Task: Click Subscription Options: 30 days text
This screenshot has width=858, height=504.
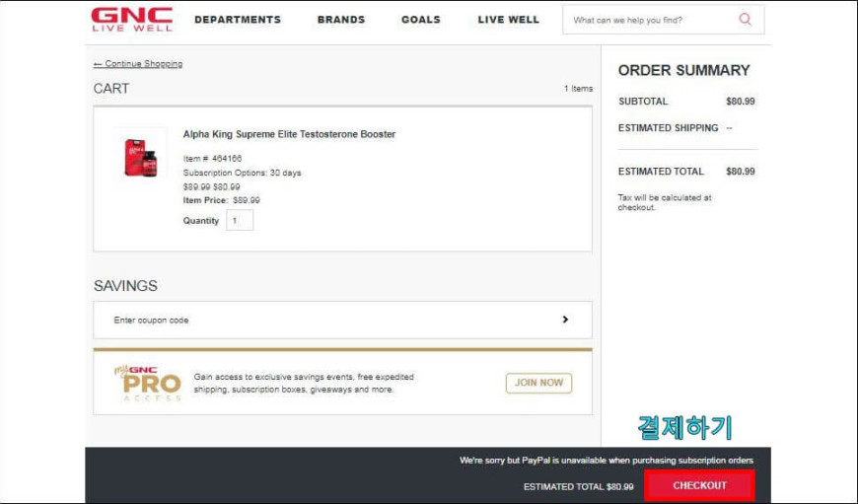Action: click(x=242, y=173)
